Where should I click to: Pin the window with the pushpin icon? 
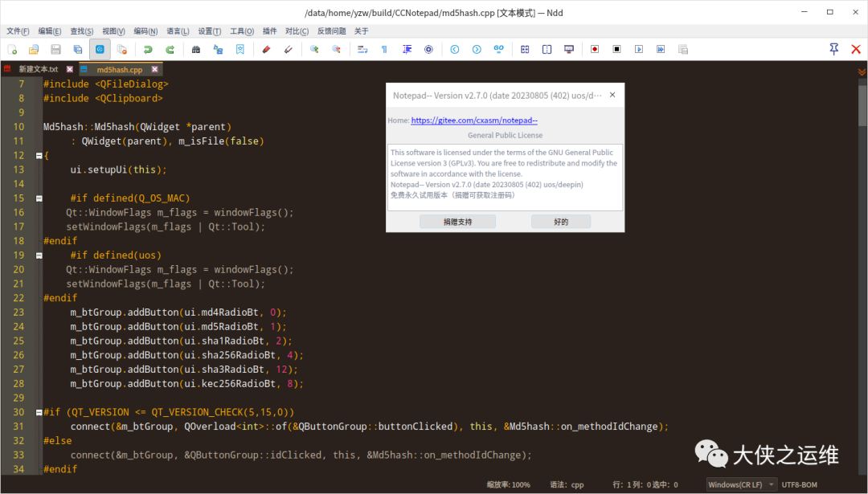pyautogui.click(x=833, y=49)
